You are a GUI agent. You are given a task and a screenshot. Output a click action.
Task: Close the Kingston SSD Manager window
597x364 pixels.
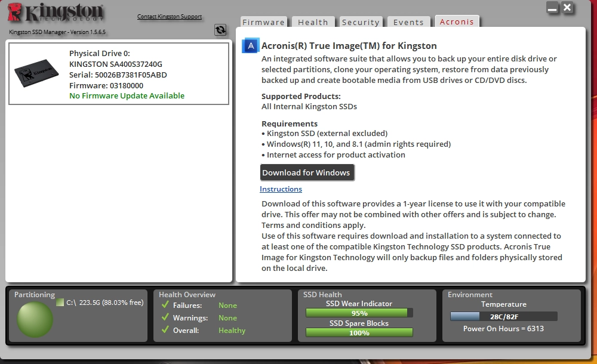567,8
